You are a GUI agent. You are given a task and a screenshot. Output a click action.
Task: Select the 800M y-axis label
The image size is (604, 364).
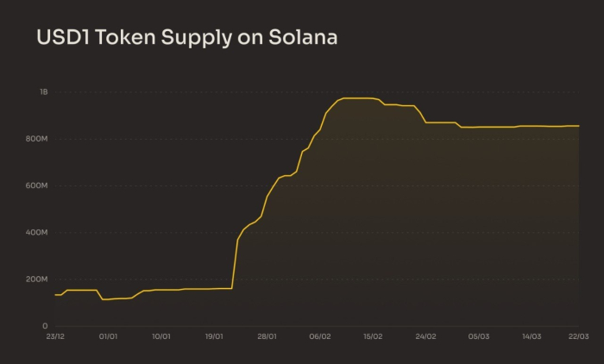(x=37, y=139)
